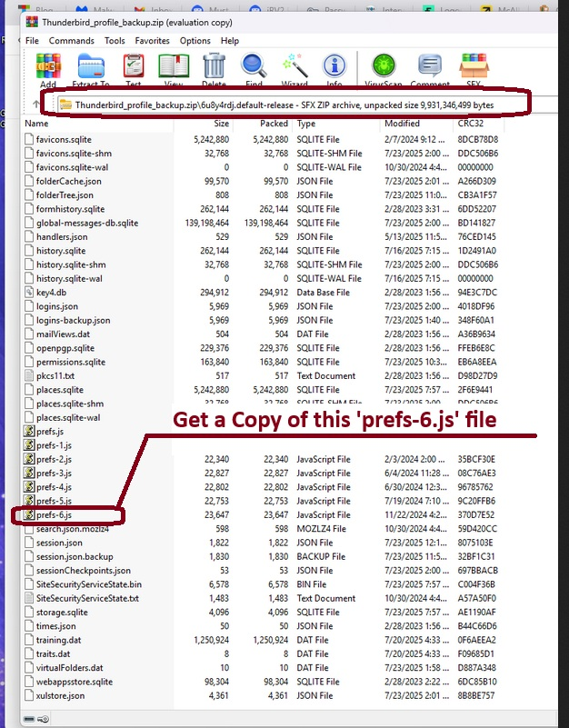Click the Comment toolbar icon
The width and height of the screenshot is (569, 728).
[430, 66]
